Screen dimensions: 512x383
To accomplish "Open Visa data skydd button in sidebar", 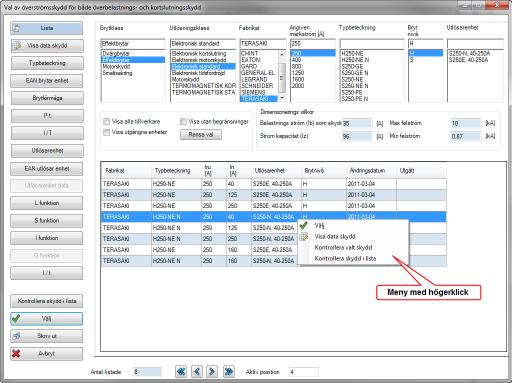I will (x=47, y=46).
